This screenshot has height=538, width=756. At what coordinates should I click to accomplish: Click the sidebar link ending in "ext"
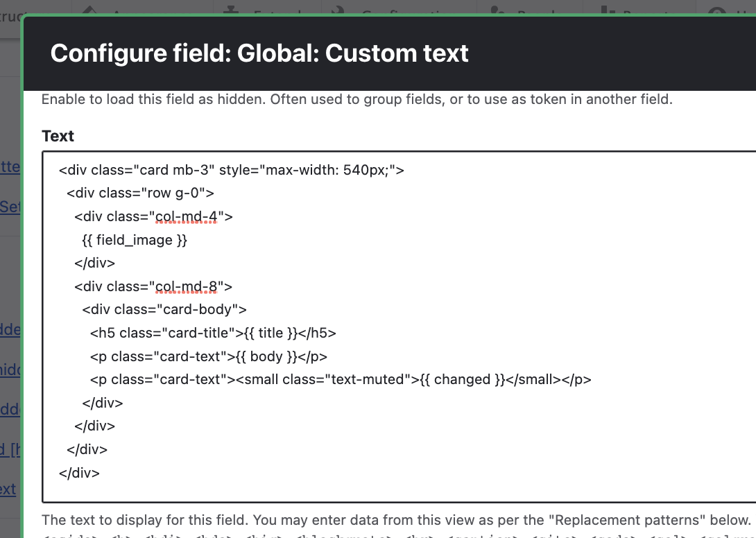8,489
